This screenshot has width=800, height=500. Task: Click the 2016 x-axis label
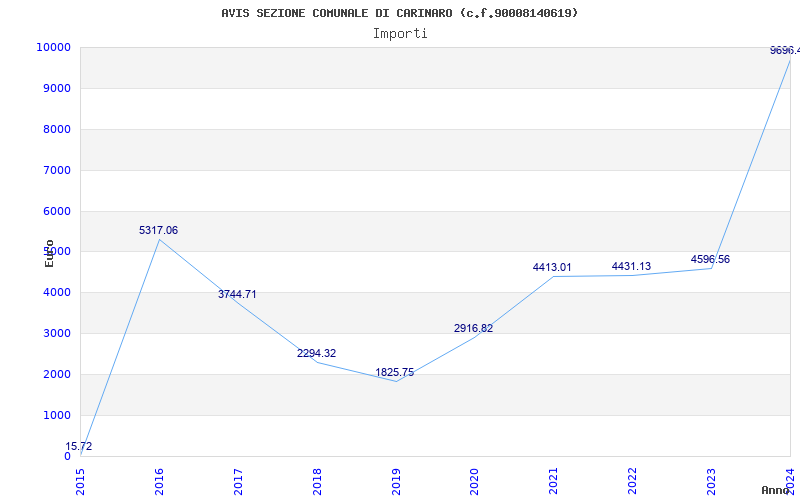point(159,481)
